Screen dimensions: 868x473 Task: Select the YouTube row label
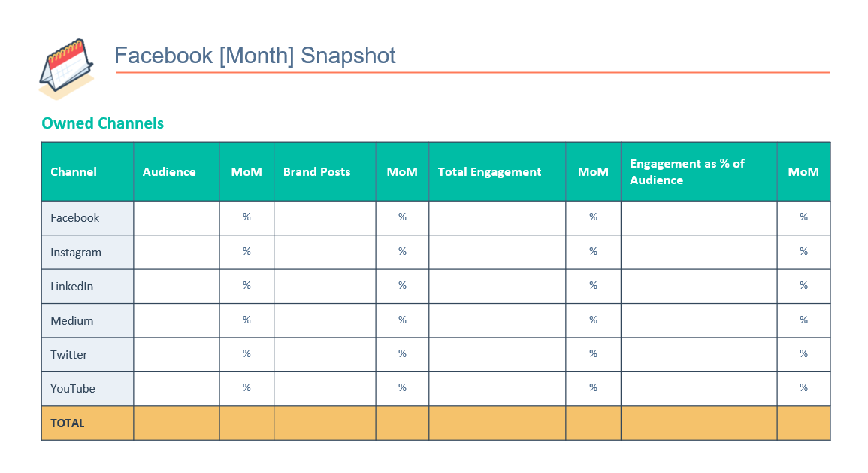[73, 389]
